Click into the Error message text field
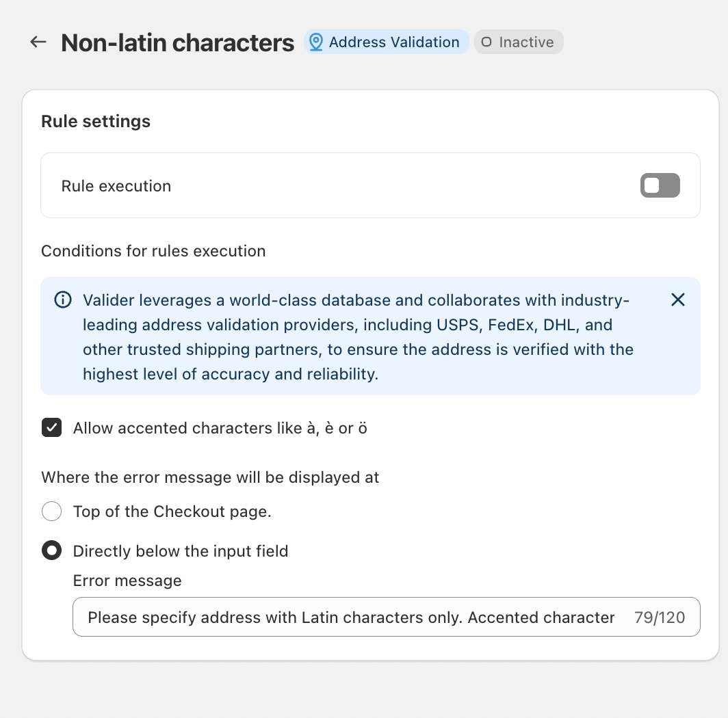Image resolution: width=728 pixels, height=718 pixels. (350, 617)
